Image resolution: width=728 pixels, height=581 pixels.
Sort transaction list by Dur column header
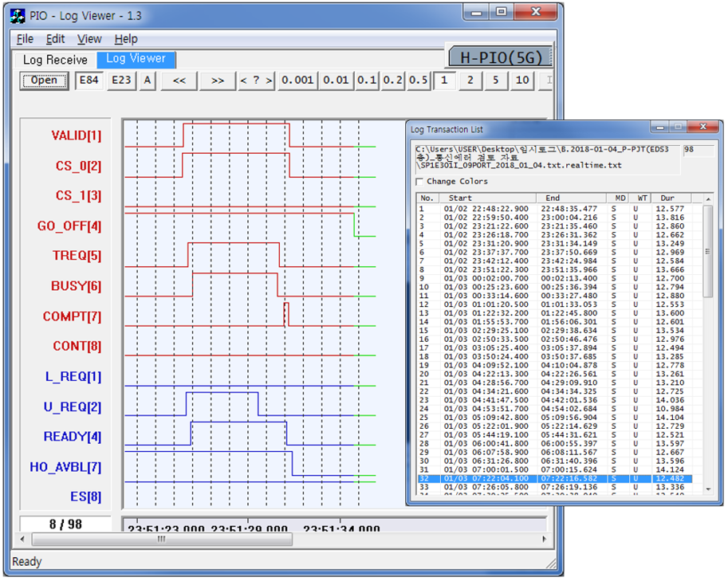(x=667, y=198)
